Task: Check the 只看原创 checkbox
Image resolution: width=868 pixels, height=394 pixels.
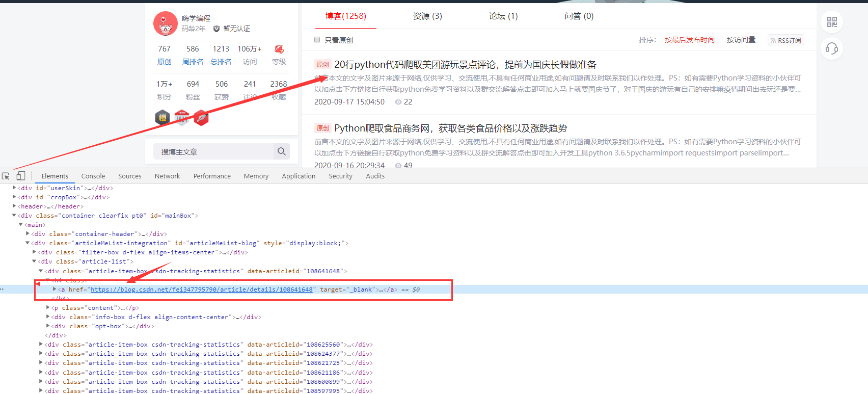Action: pos(317,40)
